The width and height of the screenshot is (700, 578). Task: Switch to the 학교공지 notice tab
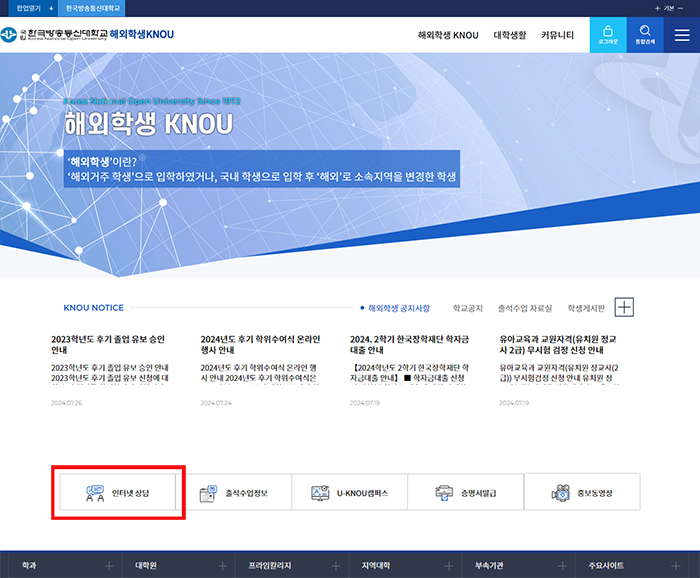pyautogui.click(x=467, y=308)
